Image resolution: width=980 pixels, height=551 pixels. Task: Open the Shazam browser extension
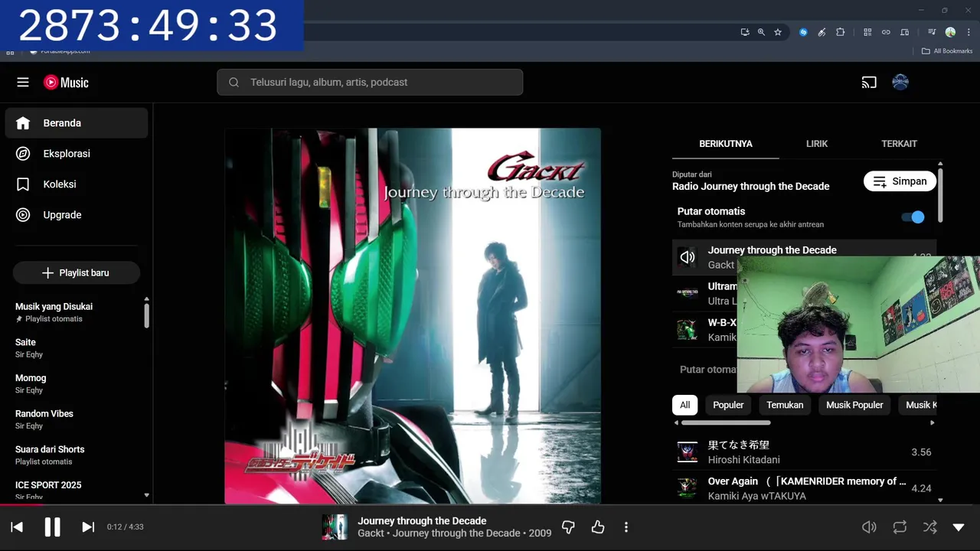pos(803,32)
